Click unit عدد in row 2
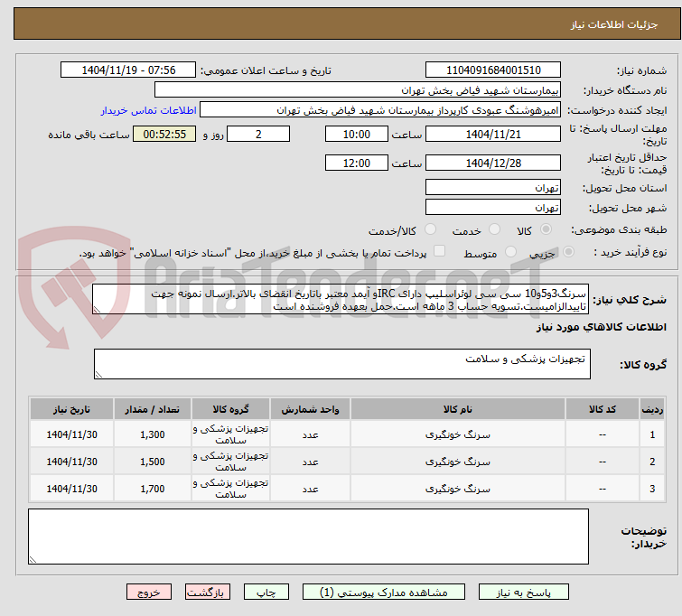Image resolution: width=682 pixels, height=616 pixels. click(x=310, y=462)
